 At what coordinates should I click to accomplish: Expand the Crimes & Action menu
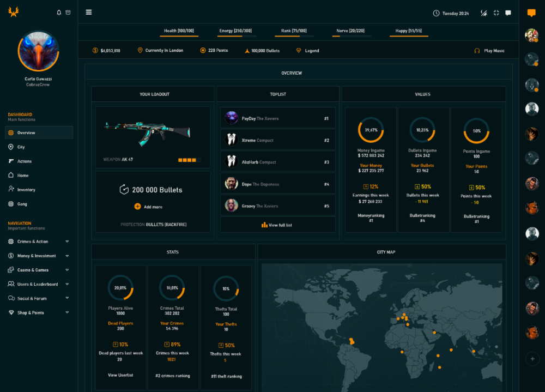[67, 242]
